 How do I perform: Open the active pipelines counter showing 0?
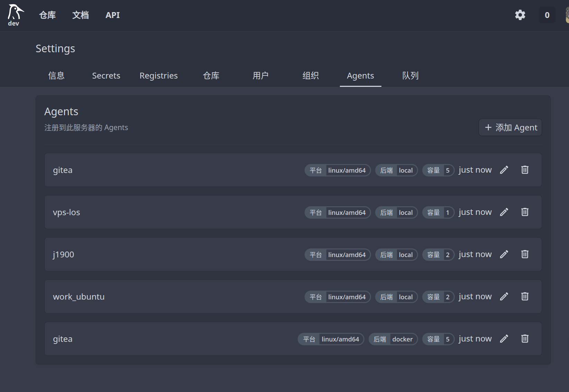click(547, 15)
